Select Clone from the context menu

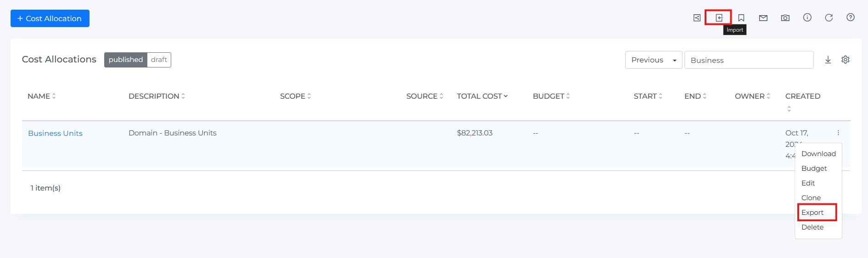click(811, 198)
